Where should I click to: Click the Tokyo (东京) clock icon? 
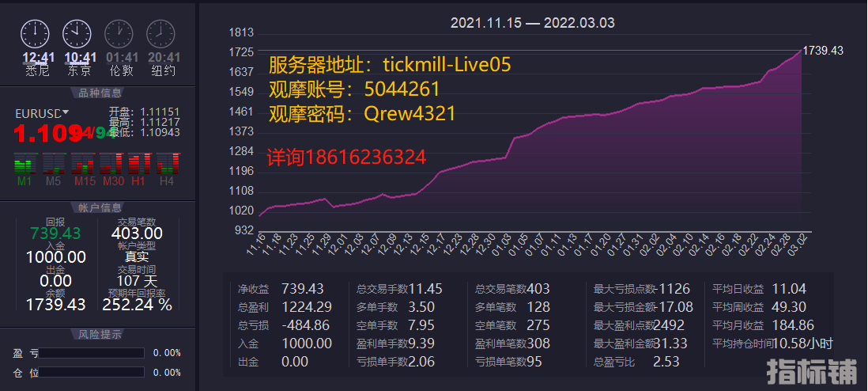pos(77,34)
